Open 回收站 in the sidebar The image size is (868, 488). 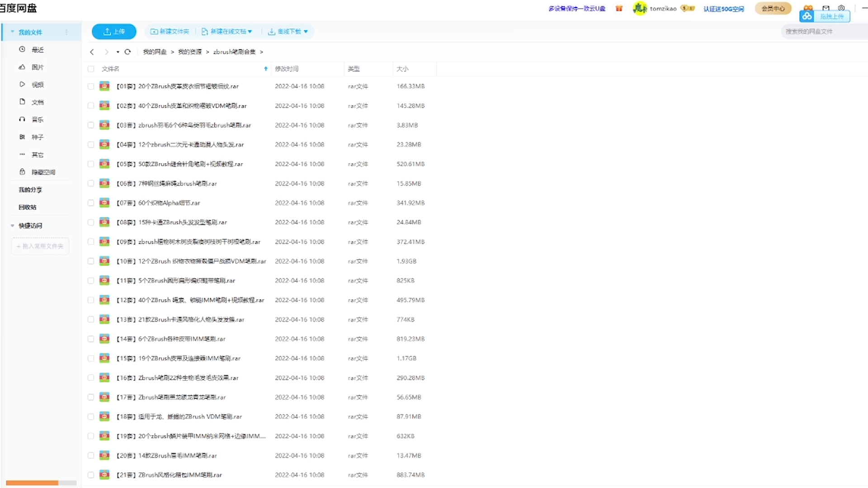(x=28, y=207)
